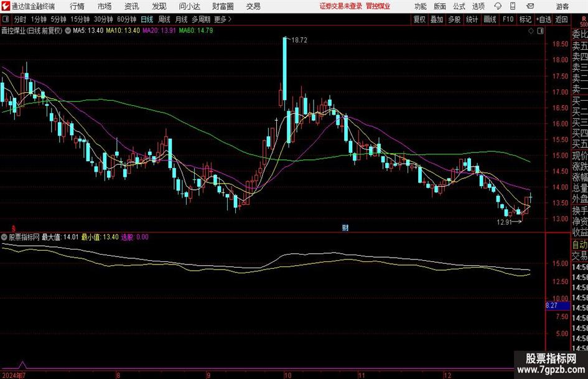Open the 选项 menu

tap(478, 6)
